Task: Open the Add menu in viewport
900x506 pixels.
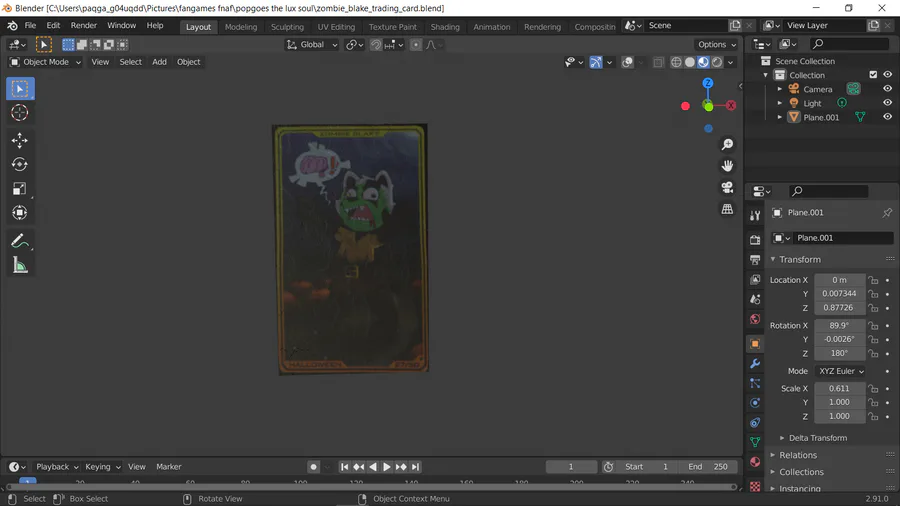Action: point(160,62)
